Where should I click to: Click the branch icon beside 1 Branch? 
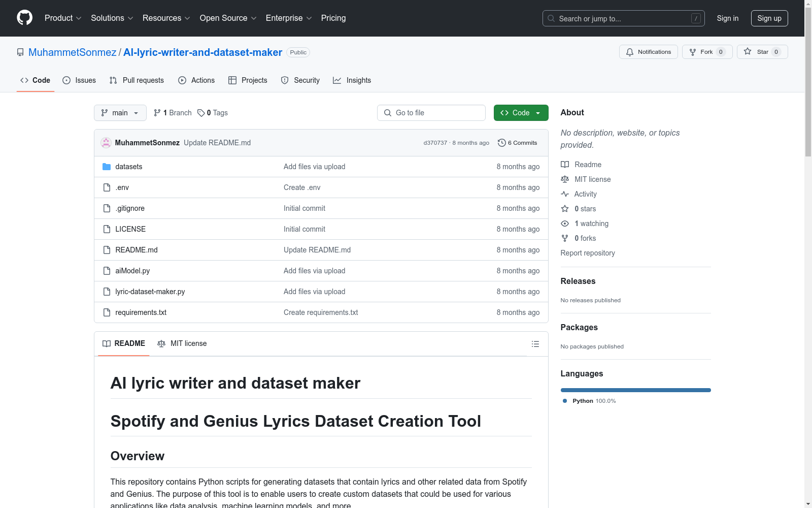click(157, 113)
